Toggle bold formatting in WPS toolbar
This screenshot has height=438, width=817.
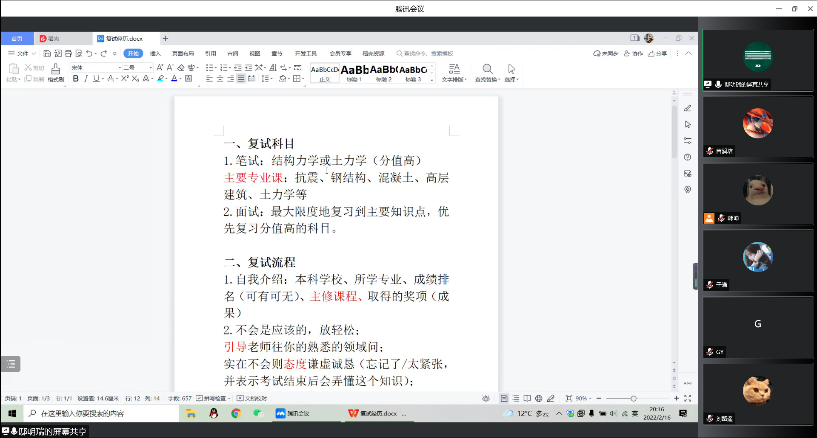tap(76, 78)
